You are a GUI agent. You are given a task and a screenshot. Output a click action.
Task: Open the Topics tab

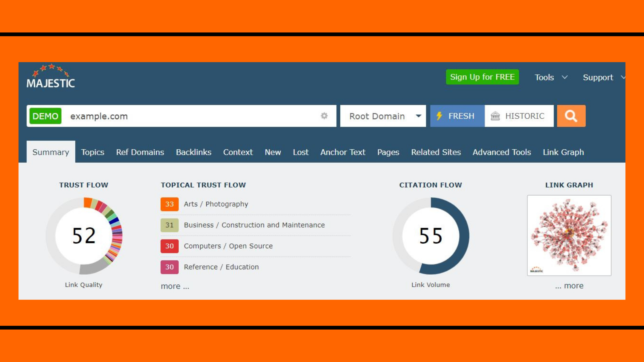click(x=93, y=152)
